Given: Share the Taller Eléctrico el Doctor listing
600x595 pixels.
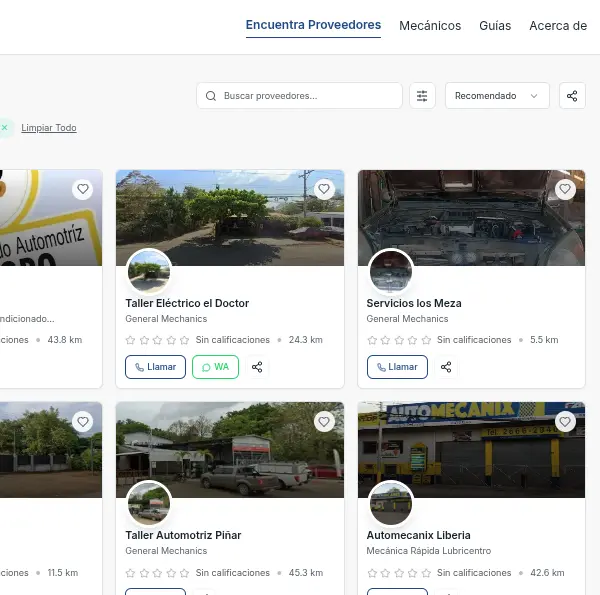Looking at the screenshot, I should coord(257,367).
